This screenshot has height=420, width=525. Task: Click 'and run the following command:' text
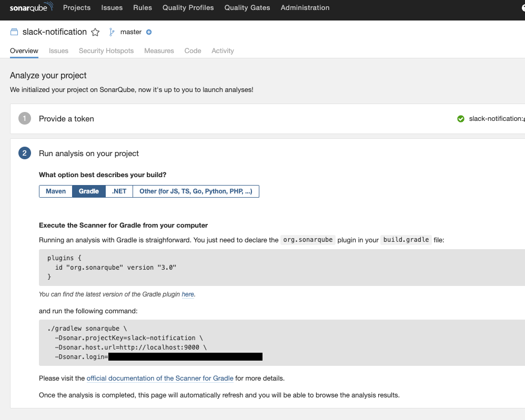click(x=88, y=311)
